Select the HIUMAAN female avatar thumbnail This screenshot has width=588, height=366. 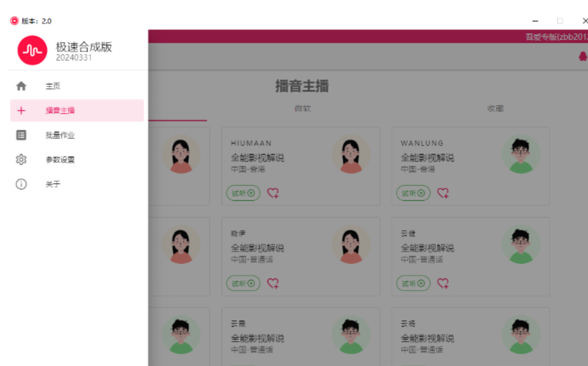pyautogui.click(x=351, y=154)
